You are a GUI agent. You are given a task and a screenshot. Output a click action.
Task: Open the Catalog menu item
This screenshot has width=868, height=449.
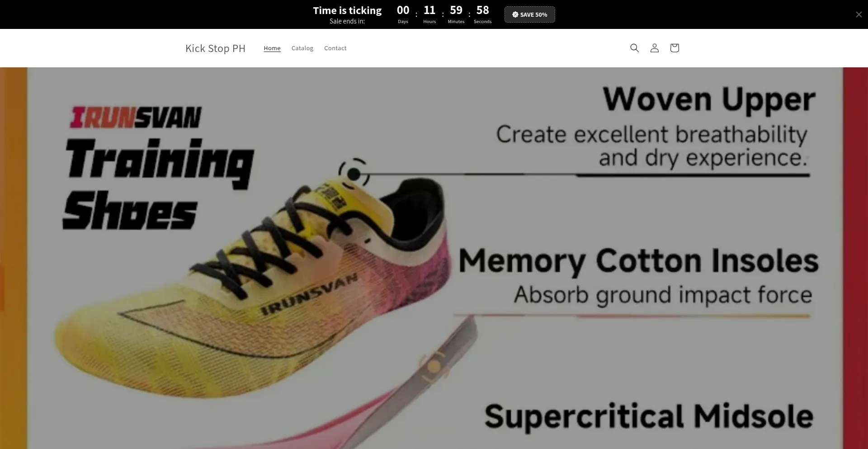[x=302, y=48]
